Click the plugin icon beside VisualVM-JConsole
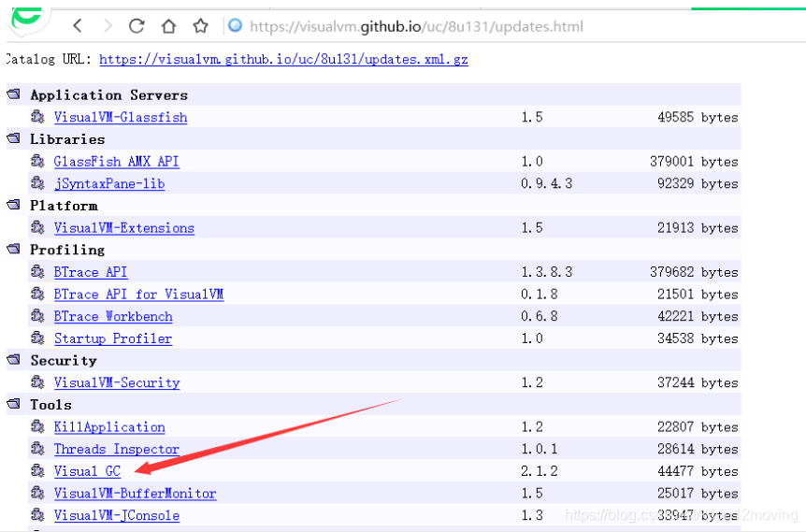The height and width of the screenshot is (532, 806). [37, 514]
